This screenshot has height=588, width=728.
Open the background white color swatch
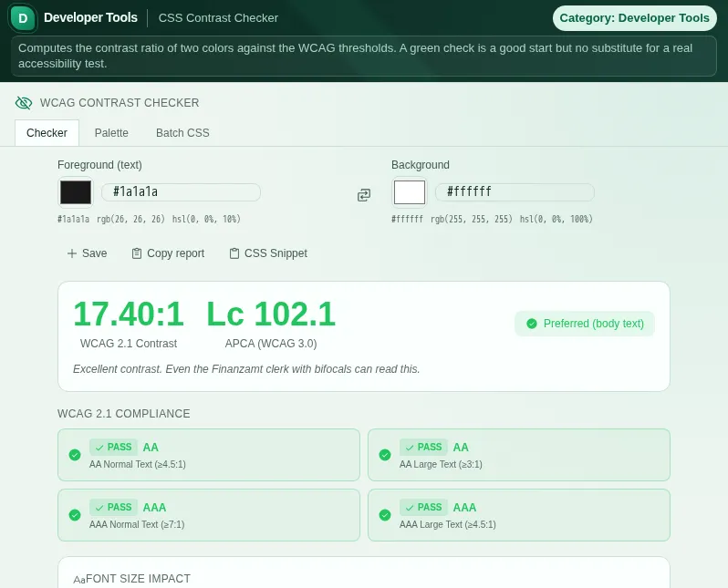(x=410, y=192)
